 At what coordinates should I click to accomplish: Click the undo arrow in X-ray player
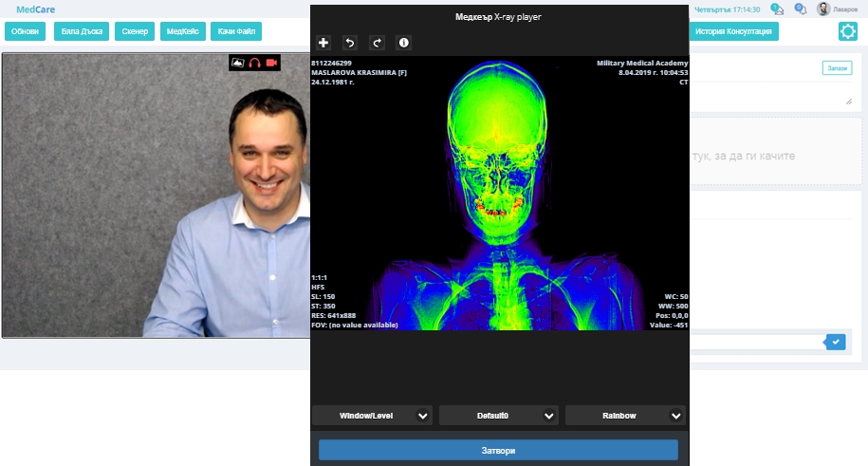(x=350, y=43)
